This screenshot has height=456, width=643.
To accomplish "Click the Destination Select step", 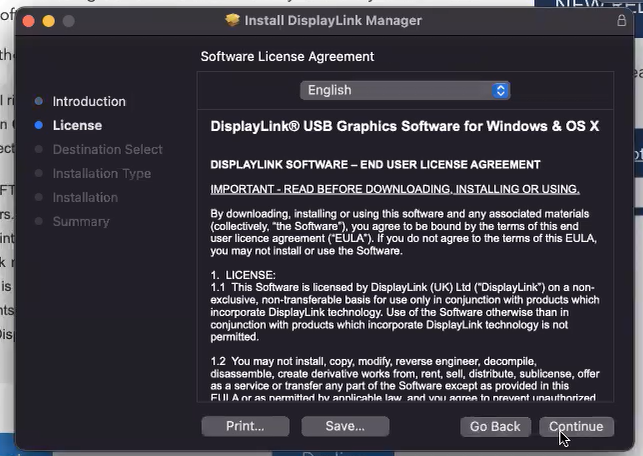I will pyautogui.click(x=107, y=149).
